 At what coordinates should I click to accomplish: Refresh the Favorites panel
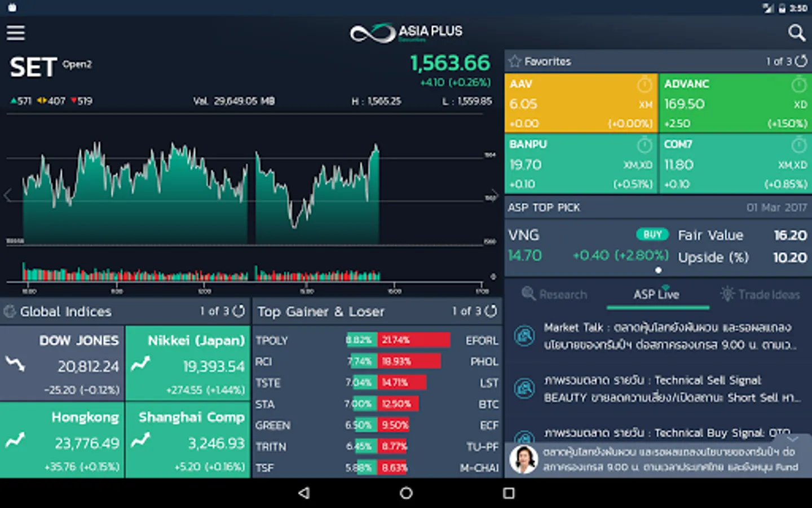point(801,61)
